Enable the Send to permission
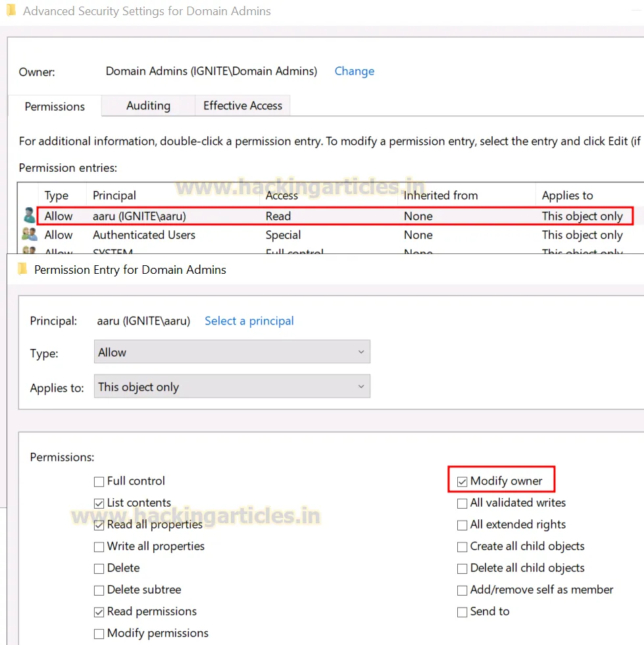Screen dimensions: 644x645 [462, 611]
